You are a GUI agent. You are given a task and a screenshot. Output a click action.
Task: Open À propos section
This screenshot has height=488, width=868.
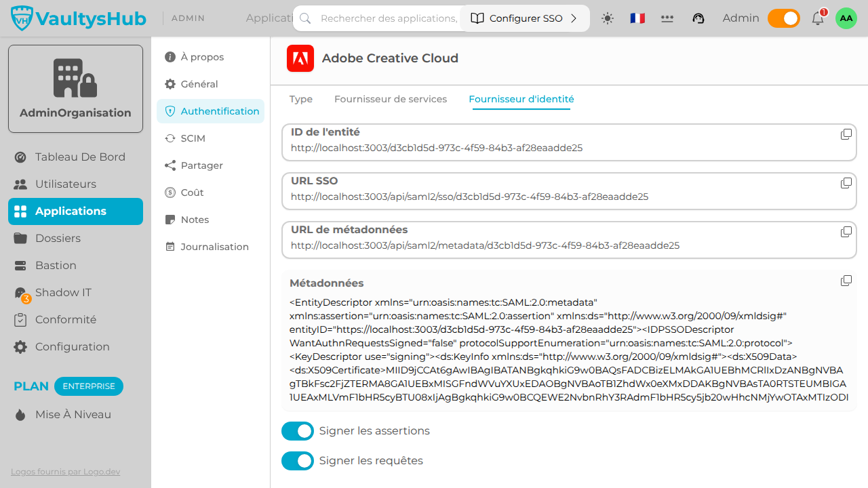[x=210, y=57]
